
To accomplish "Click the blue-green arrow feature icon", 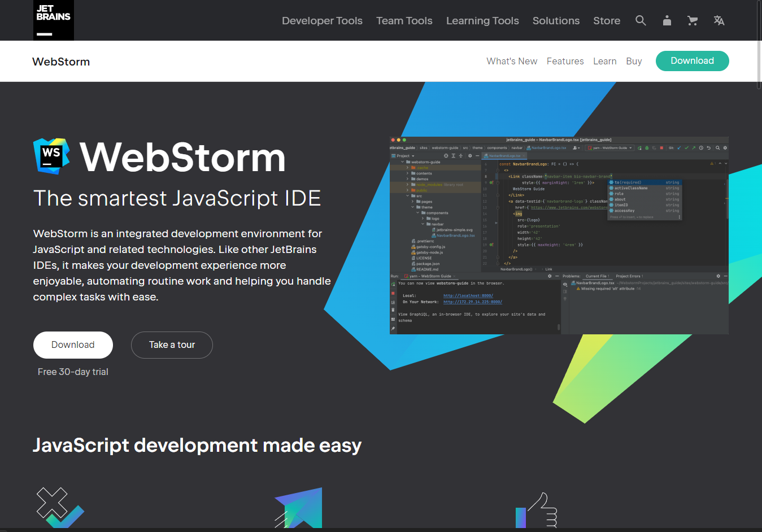I will coord(298,508).
